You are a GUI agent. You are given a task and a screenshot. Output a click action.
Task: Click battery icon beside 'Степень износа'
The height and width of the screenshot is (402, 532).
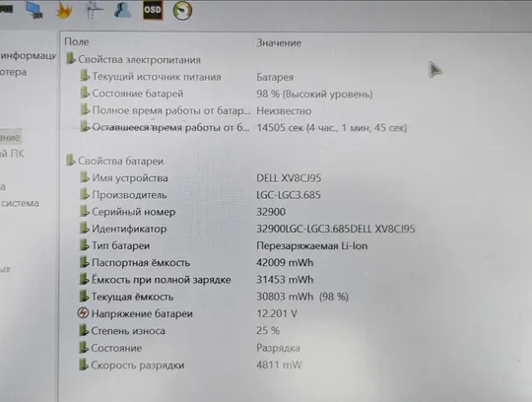point(84,330)
